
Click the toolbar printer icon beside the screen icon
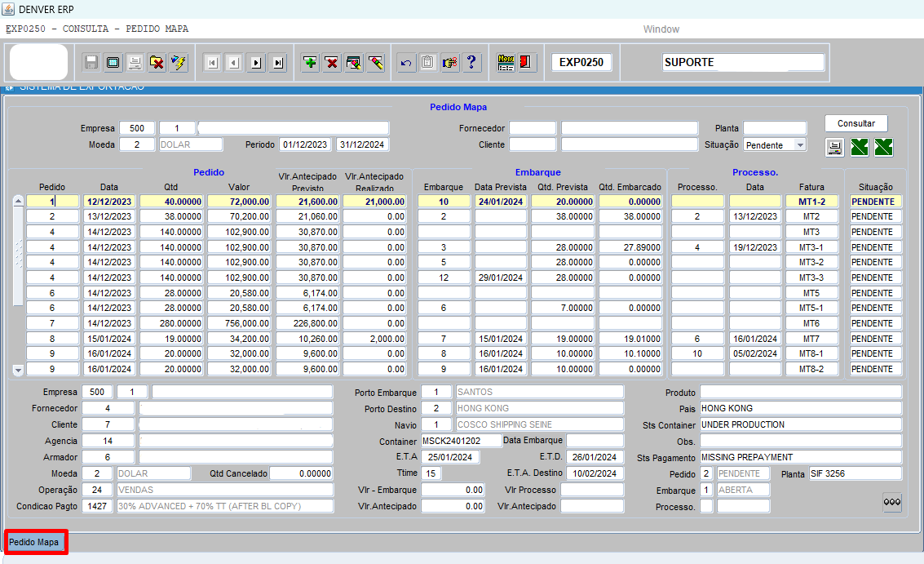point(135,63)
